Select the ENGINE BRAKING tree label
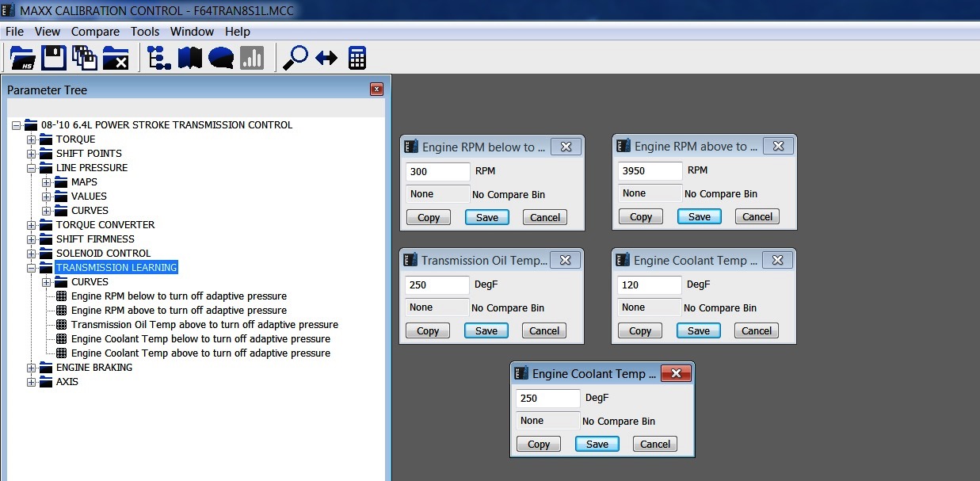Viewport: 980px width, 481px height. point(94,368)
